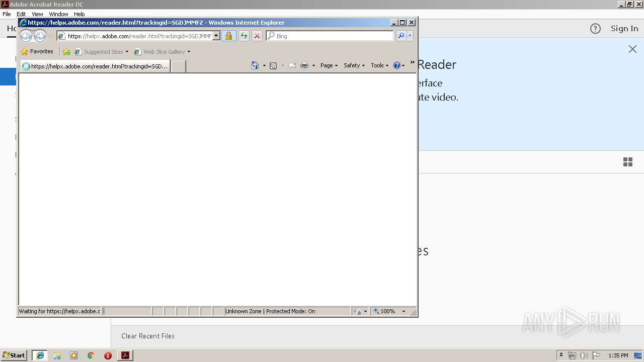Open Acrobat Reader Help menu
644x362 pixels.
pyautogui.click(x=79, y=14)
